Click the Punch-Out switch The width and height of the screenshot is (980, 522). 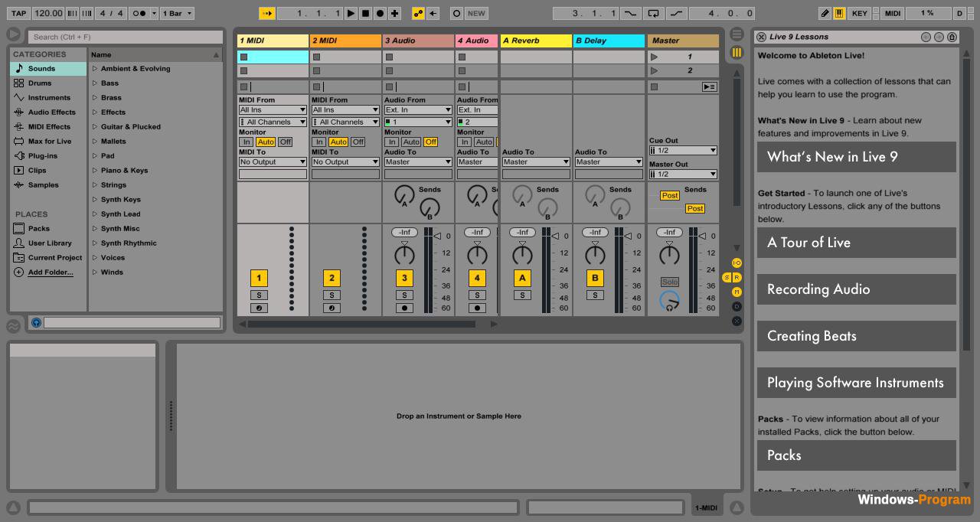[676, 13]
